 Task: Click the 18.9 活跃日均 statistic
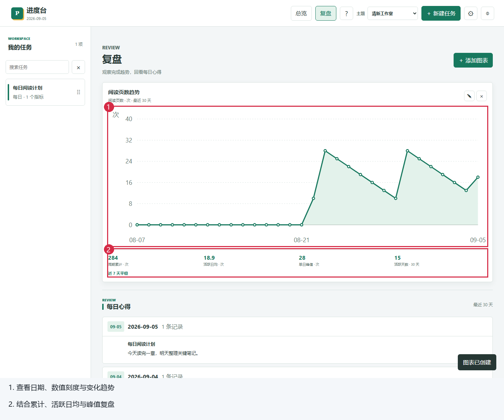tap(213, 261)
